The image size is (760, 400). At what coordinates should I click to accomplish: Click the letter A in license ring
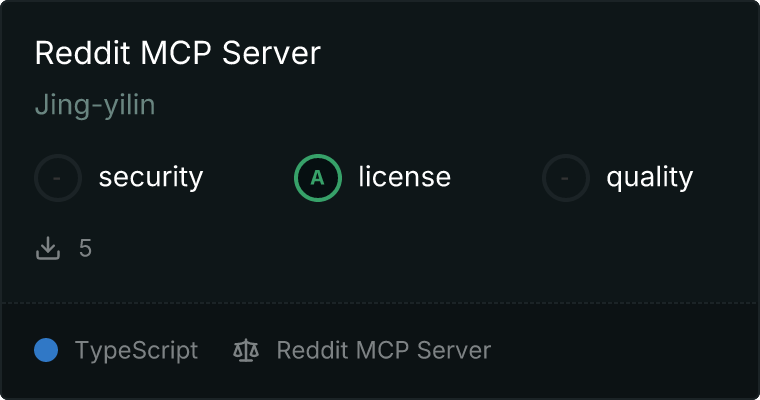[x=317, y=178]
